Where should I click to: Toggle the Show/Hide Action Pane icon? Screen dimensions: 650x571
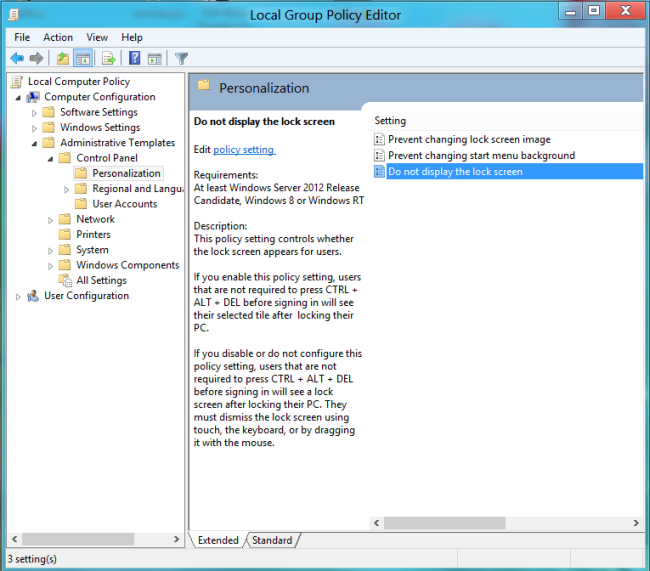click(x=154, y=58)
